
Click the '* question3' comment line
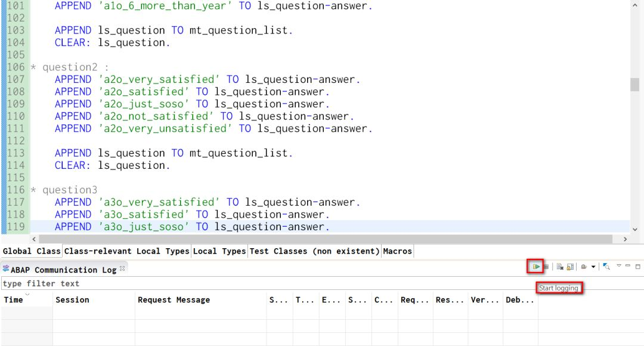click(x=64, y=190)
